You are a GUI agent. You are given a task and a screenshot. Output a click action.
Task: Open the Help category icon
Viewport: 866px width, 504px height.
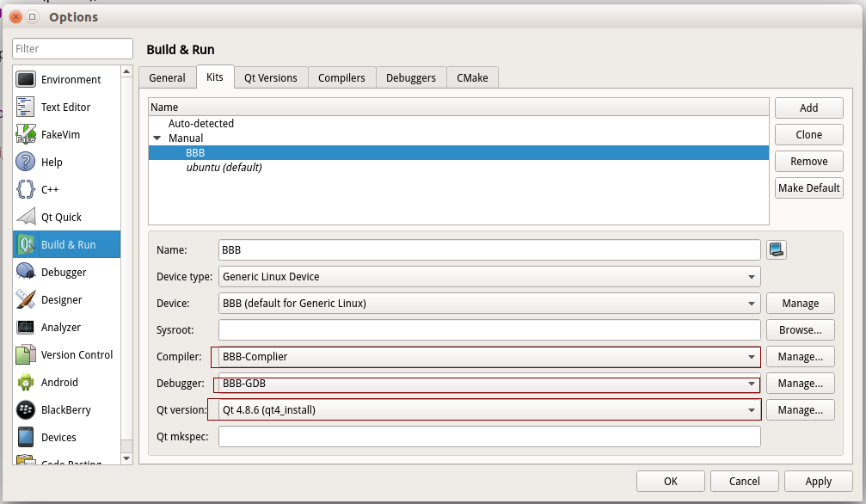pos(26,162)
